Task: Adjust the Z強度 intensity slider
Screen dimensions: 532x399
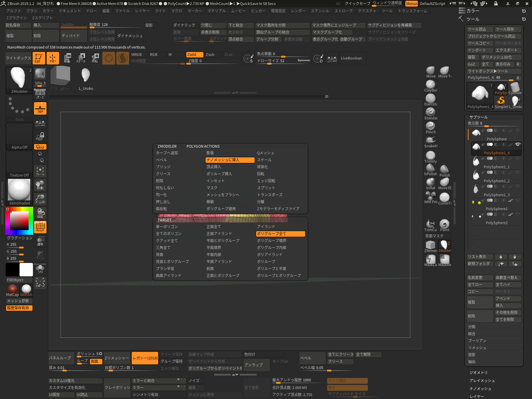Action: [x=213, y=61]
